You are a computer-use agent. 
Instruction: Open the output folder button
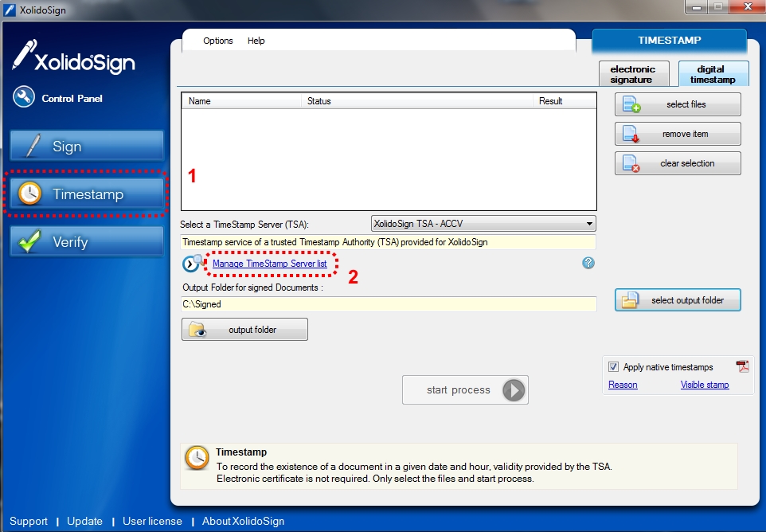(244, 330)
